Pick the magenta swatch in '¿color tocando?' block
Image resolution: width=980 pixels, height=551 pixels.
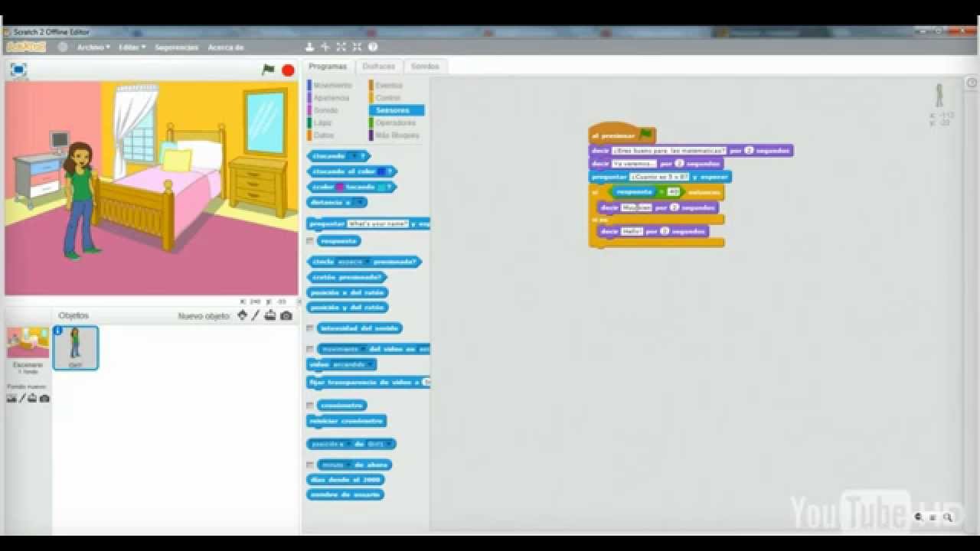340,187
